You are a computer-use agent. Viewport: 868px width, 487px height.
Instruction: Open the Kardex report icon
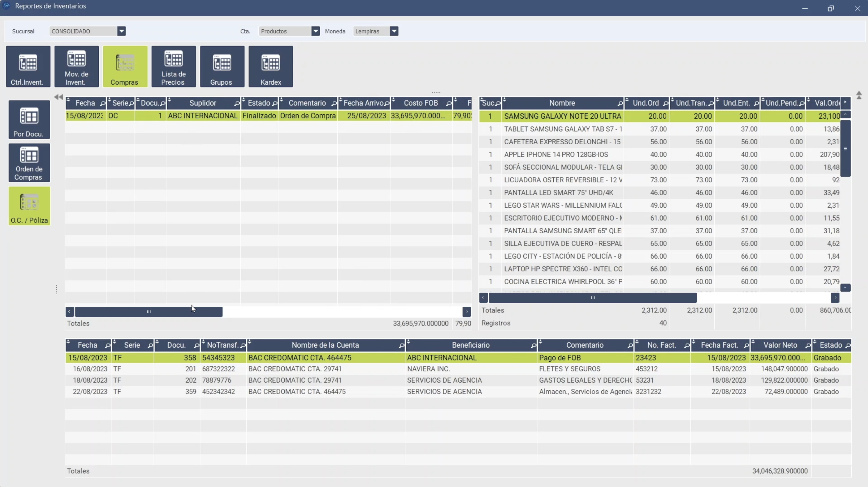point(271,67)
